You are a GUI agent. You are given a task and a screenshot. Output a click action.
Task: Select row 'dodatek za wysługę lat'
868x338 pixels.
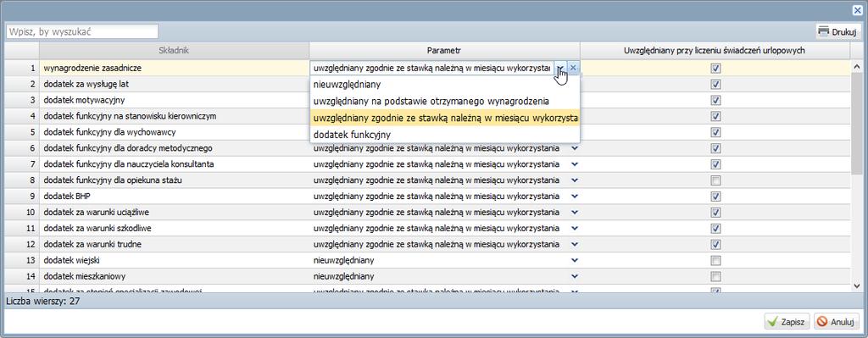pyautogui.click(x=428, y=84)
